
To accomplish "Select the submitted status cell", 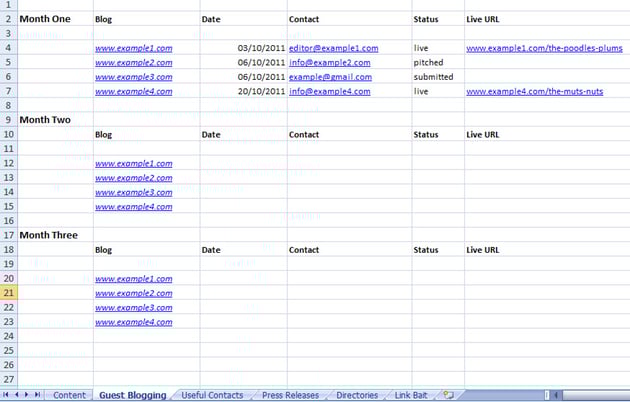I will 438,77.
